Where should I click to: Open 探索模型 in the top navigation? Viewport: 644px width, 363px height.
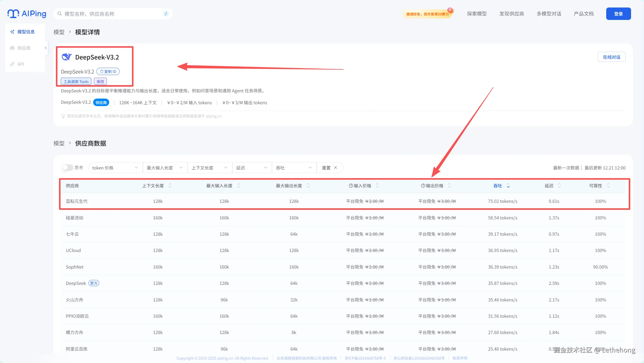pos(477,14)
